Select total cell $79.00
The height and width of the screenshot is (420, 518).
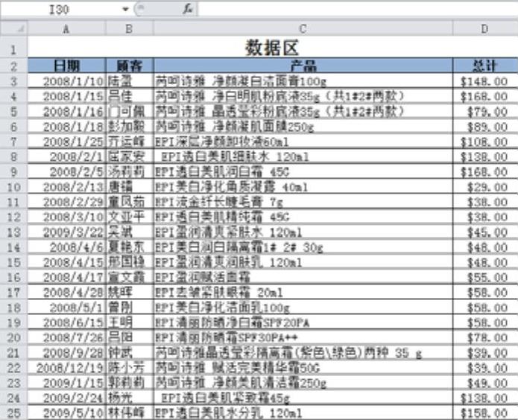[485, 111]
